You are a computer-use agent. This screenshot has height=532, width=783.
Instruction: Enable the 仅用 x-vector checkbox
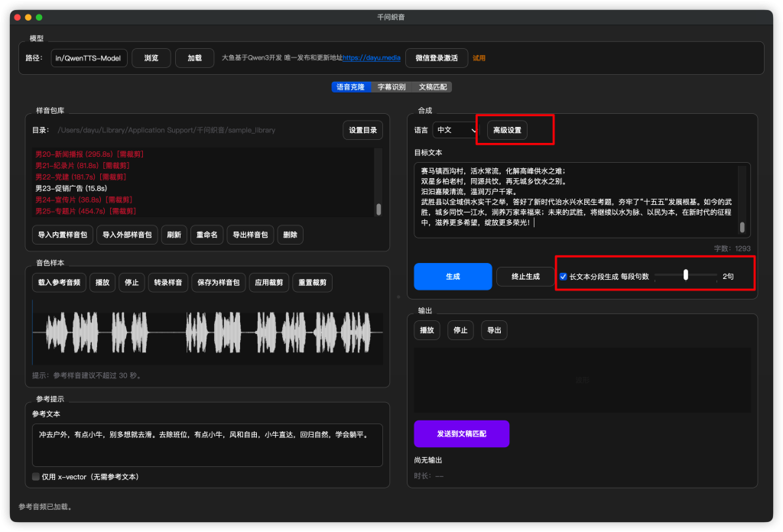(36, 477)
